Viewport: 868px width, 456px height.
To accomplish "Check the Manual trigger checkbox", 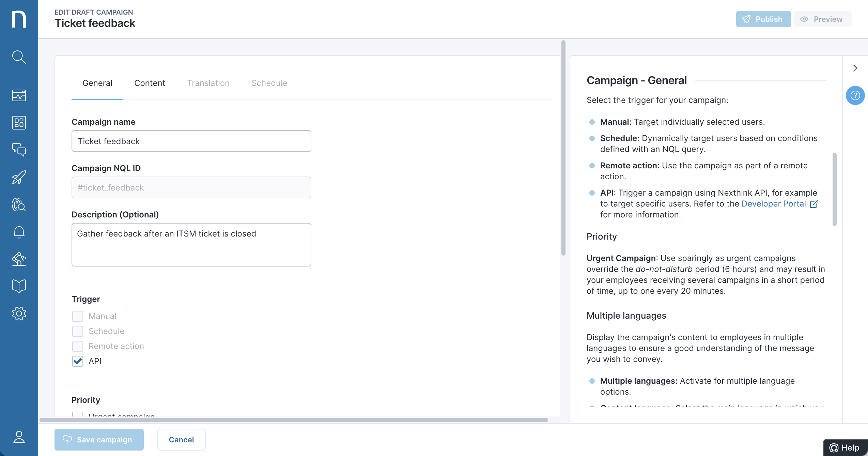I will (x=78, y=316).
